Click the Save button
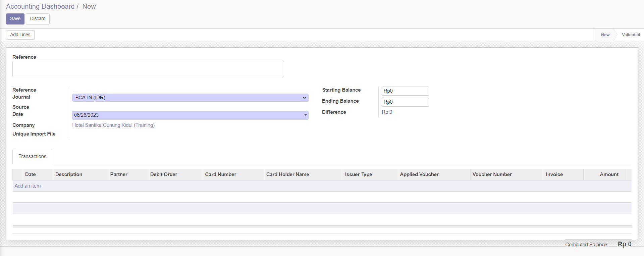 pos(15,19)
